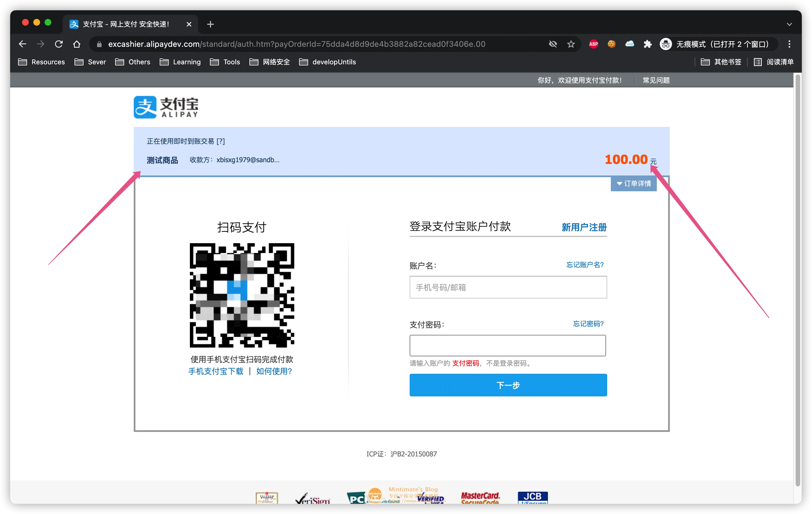Click the 下一步 next step button
Screen dimensions: 812x514
508,385
